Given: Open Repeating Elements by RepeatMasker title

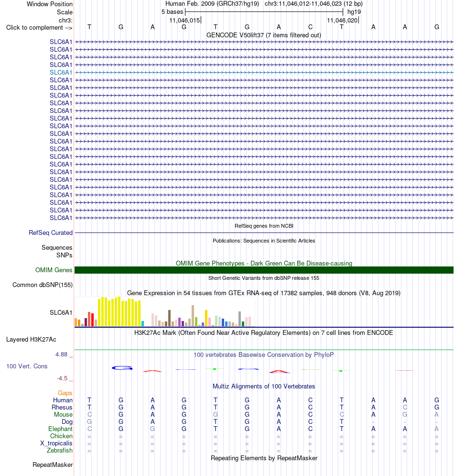Looking at the screenshot, I should point(264,458).
